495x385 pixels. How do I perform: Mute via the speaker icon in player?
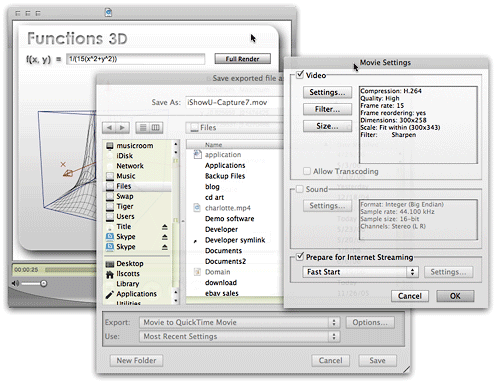click(x=15, y=283)
